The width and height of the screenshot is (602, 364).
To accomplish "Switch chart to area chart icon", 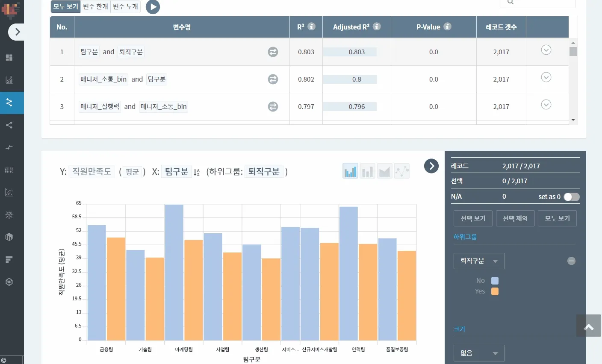I will pyautogui.click(x=384, y=171).
